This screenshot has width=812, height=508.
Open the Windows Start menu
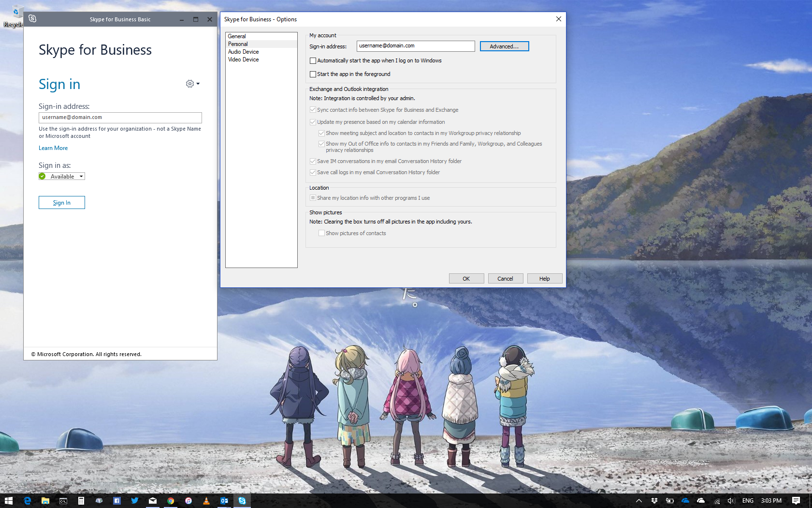(9, 501)
